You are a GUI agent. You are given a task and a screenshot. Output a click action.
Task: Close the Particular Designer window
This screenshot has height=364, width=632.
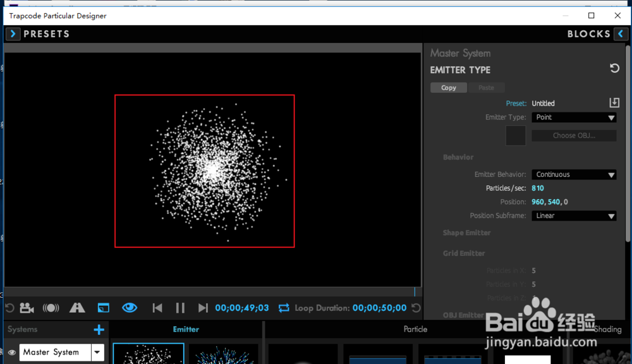(x=617, y=15)
